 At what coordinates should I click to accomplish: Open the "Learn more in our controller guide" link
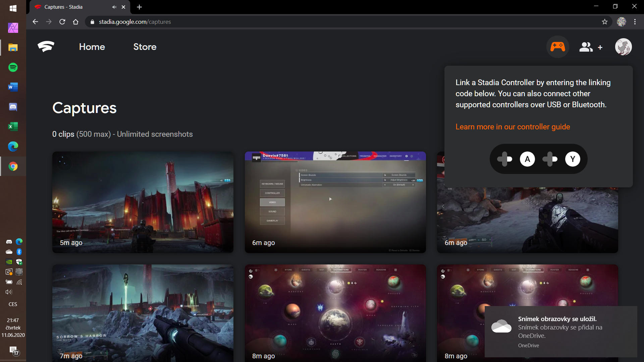(x=513, y=127)
